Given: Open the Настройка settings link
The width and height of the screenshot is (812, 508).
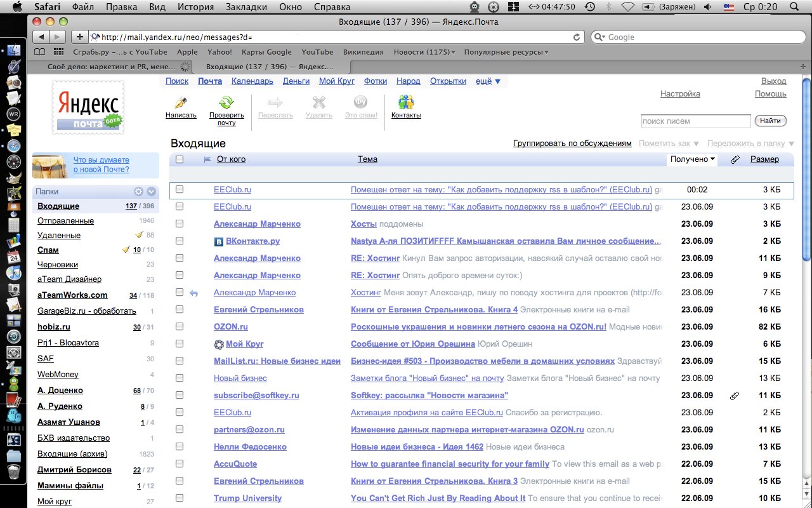Looking at the screenshot, I should pyautogui.click(x=680, y=94).
